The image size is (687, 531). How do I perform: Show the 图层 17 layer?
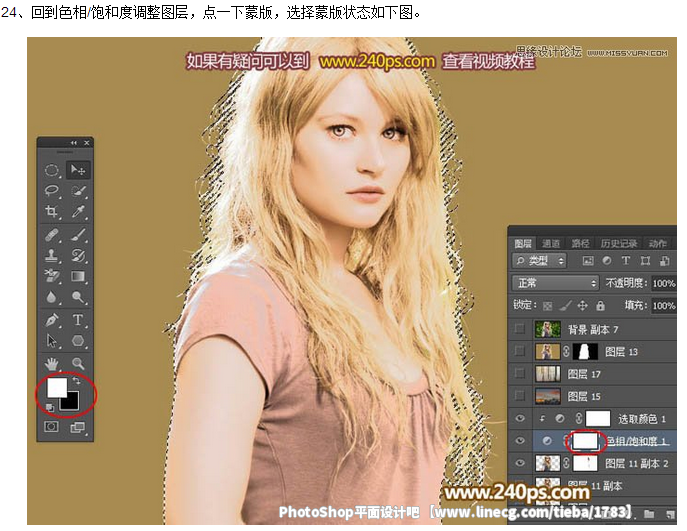(520, 374)
